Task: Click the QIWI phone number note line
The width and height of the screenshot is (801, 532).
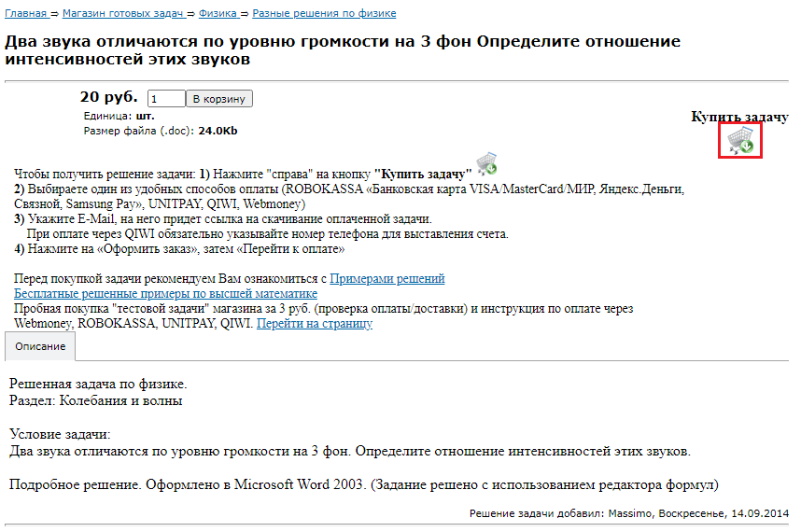Action: tap(268, 234)
